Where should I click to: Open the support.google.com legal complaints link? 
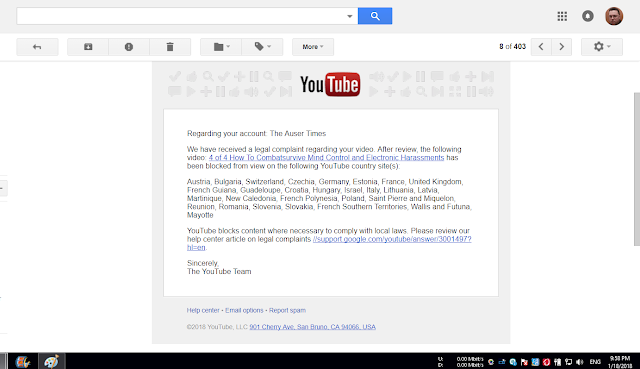click(392, 239)
